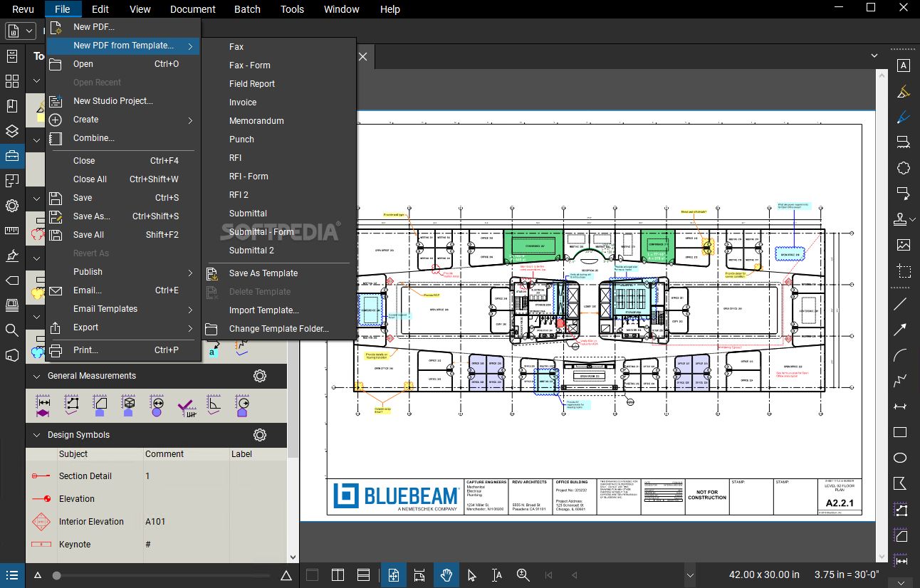Switch to single view layout
Viewport: 920px width, 588px height.
(x=312, y=575)
